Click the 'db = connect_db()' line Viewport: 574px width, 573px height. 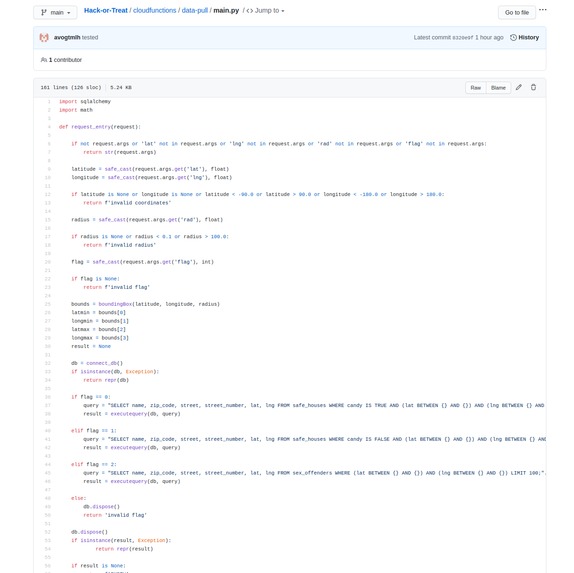(97, 362)
